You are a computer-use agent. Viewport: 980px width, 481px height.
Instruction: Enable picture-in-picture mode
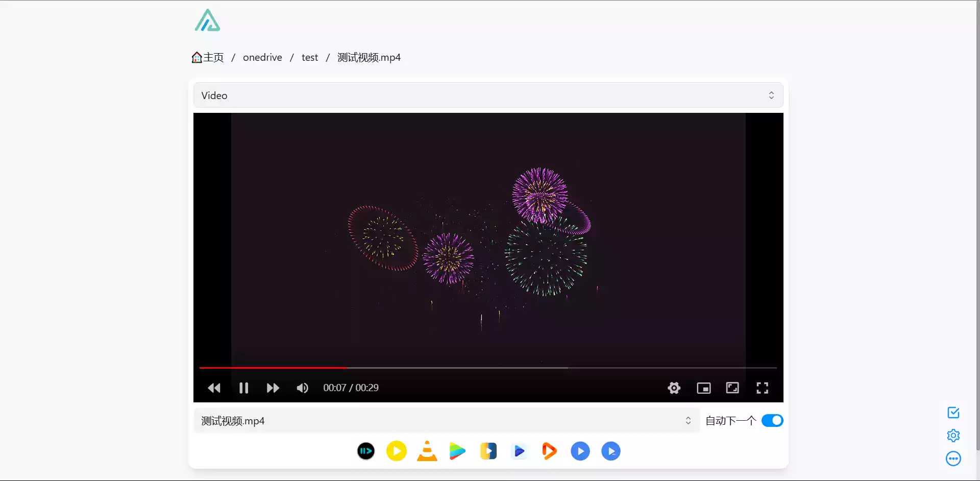click(703, 388)
